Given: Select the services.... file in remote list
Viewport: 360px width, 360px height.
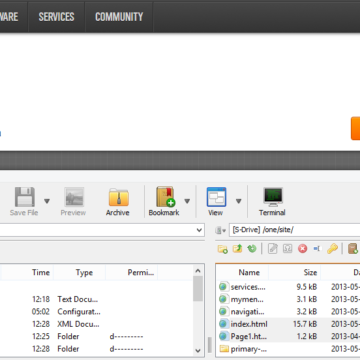Looking at the screenshot, I should [248, 287].
